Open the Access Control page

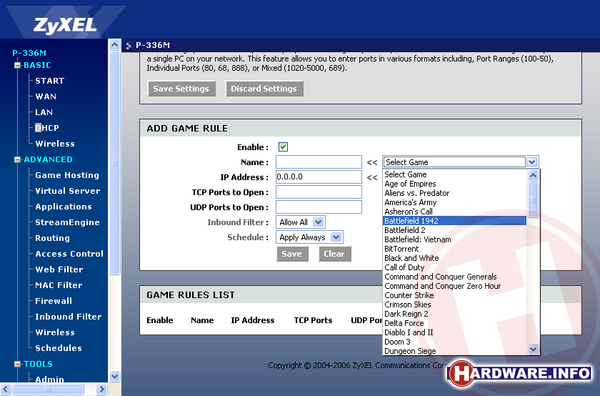click(69, 254)
